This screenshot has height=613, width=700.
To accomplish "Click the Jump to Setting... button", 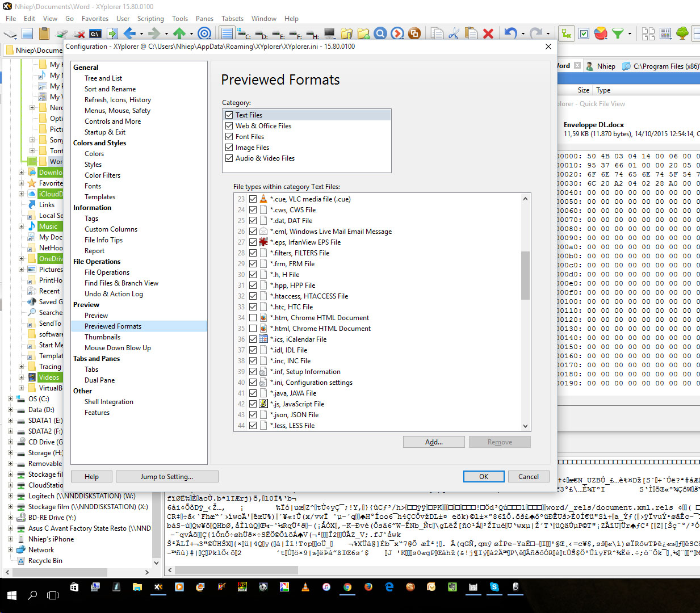I will [x=166, y=477].
